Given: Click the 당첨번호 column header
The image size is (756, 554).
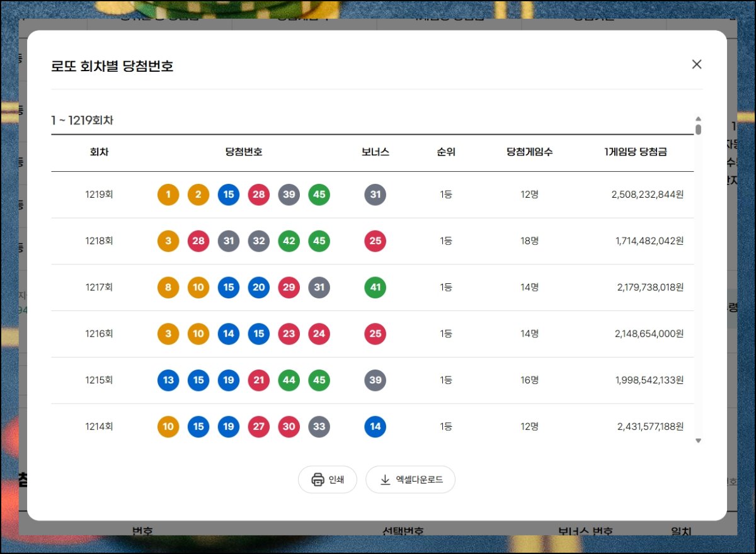Looking at the screenshot, I should (244, 152).
